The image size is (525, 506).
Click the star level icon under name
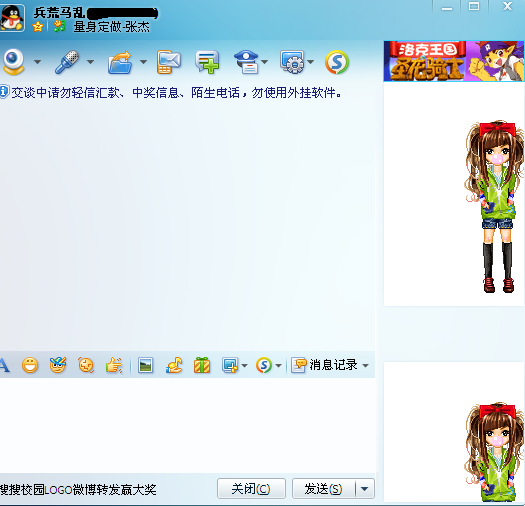(x=38, y=26)
